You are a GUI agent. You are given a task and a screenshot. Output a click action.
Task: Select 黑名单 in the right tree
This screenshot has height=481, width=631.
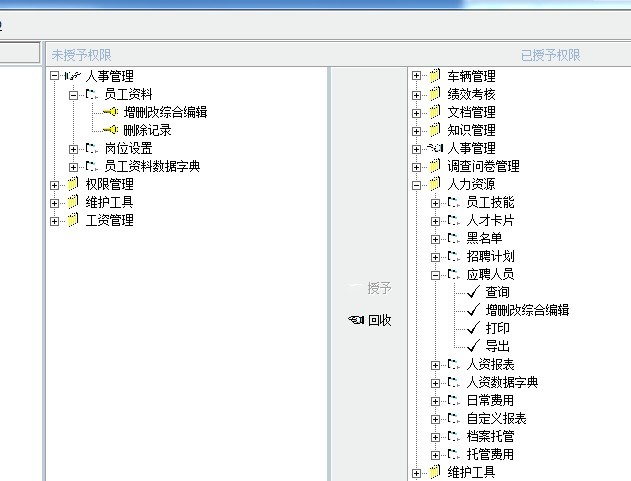(484, 238)
